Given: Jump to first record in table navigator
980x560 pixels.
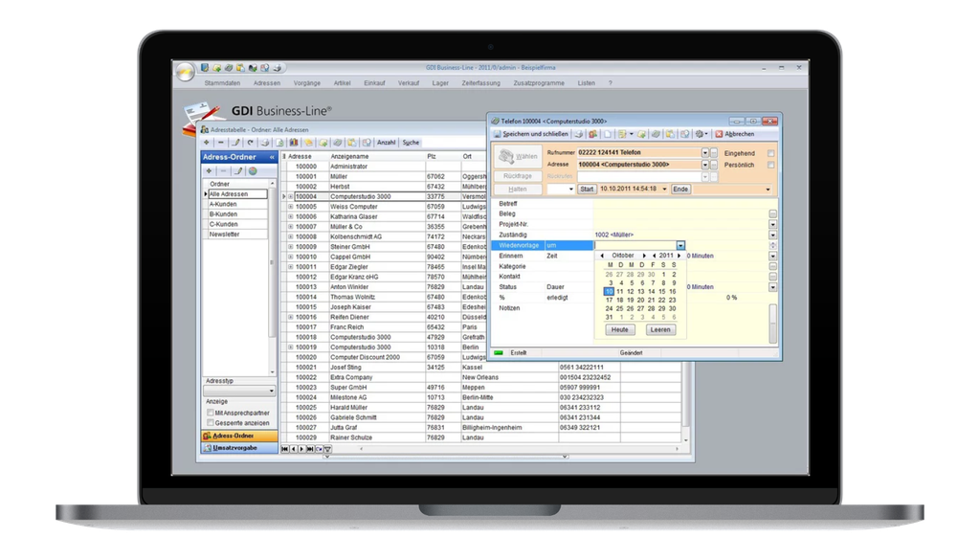Looking at the screenshot, I should pyautogui.click(x=285, y=449).
